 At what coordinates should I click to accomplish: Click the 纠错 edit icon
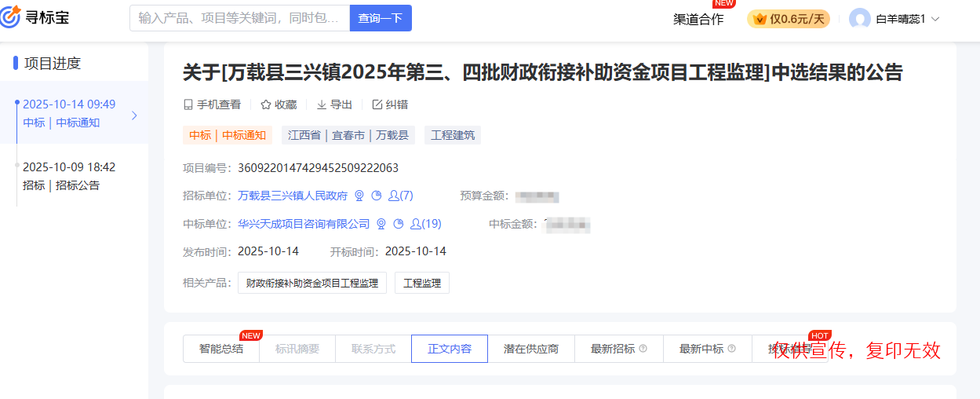[x=377, y=104]
